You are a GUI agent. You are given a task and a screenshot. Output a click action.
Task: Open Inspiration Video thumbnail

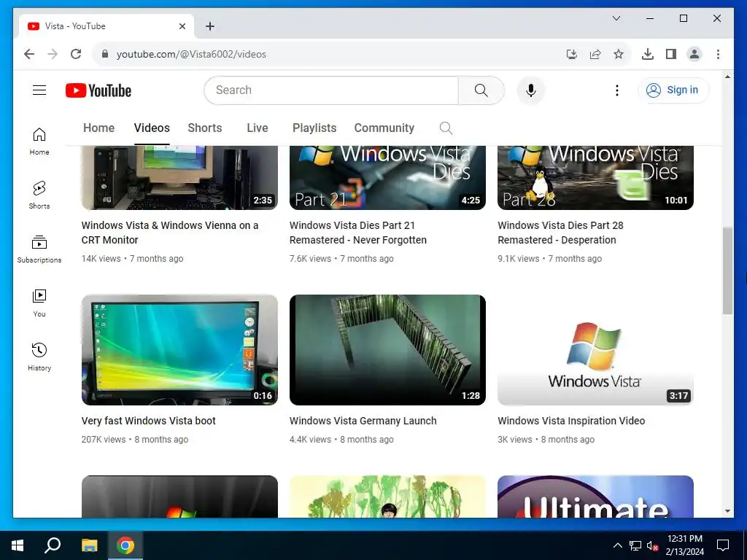[595, 350]
